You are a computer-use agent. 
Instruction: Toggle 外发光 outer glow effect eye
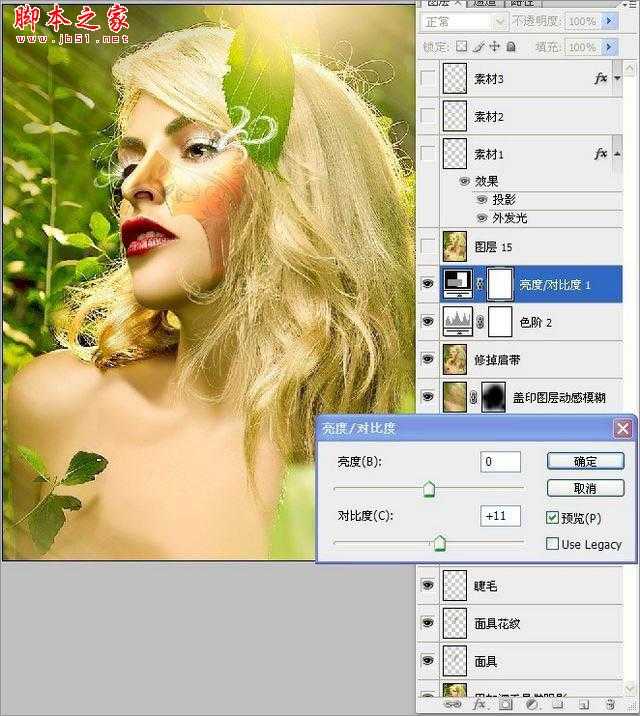click(x=482, y=218)
